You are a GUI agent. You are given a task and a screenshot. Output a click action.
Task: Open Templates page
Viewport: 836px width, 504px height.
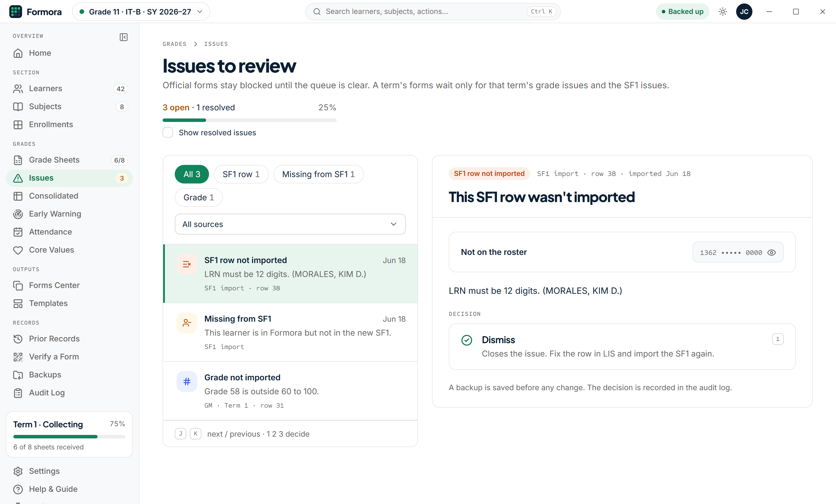(69, 303)
